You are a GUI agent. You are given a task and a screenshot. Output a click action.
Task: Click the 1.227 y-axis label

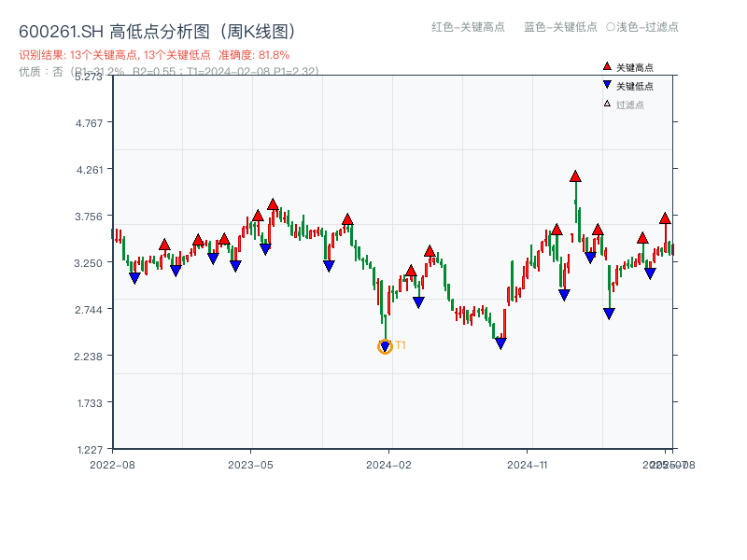[x=90, y=450]
